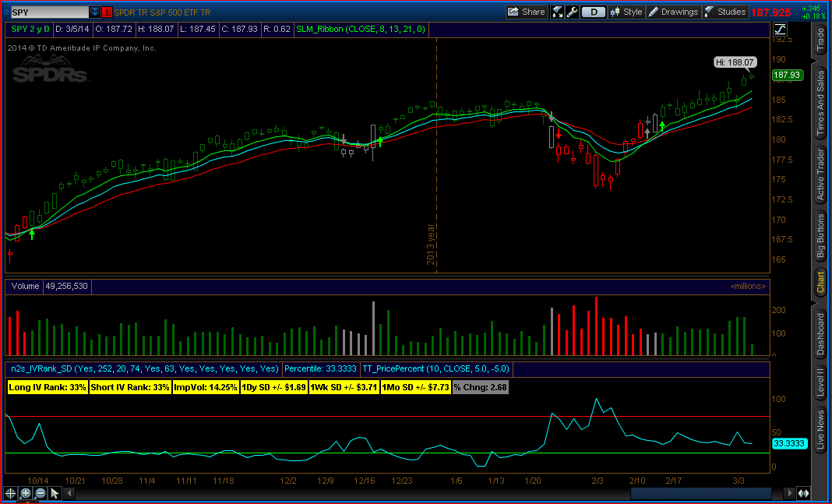Click the SPY symbol input field
This screenshot has width=832, height=504.
point(48,12)
